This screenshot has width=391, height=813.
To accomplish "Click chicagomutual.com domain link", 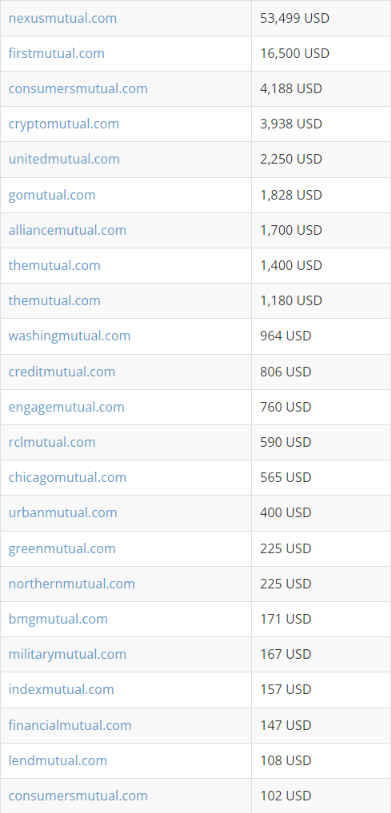I will (67, 478).
